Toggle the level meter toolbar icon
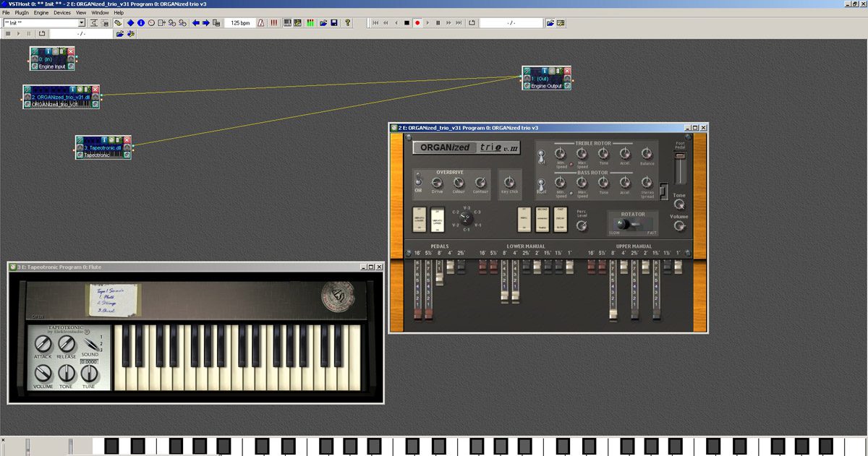 coord(310,23)
